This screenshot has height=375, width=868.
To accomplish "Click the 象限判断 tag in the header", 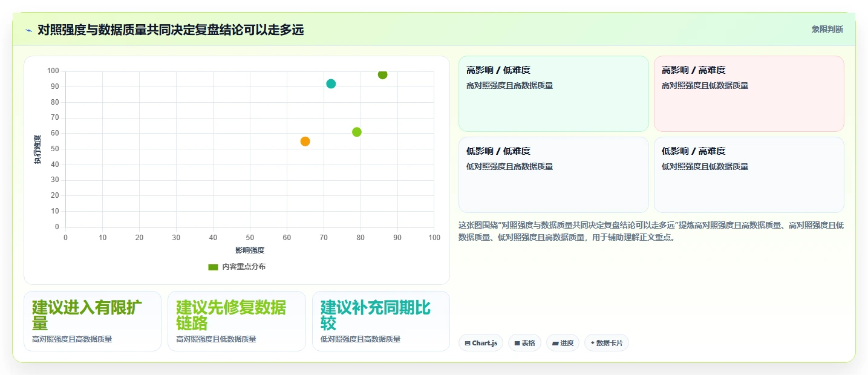I will tap(827, 29).
